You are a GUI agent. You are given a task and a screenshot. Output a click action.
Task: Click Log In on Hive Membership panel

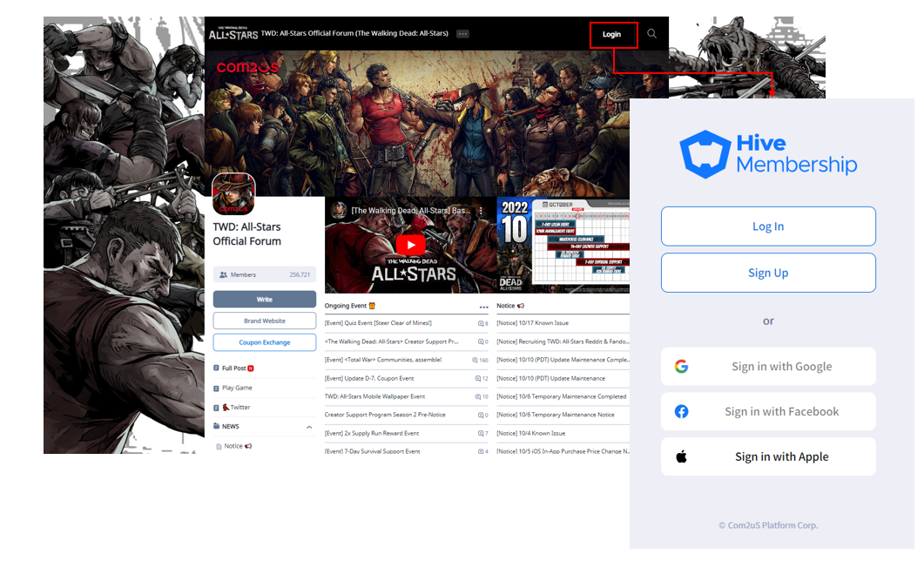[768, 226]
